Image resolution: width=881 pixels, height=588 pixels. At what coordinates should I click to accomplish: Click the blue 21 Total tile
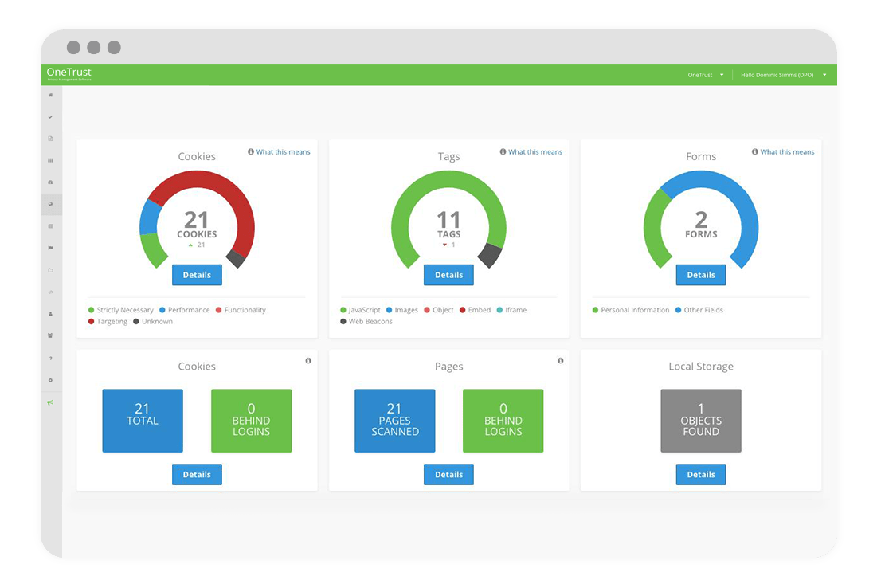(143, 421)
